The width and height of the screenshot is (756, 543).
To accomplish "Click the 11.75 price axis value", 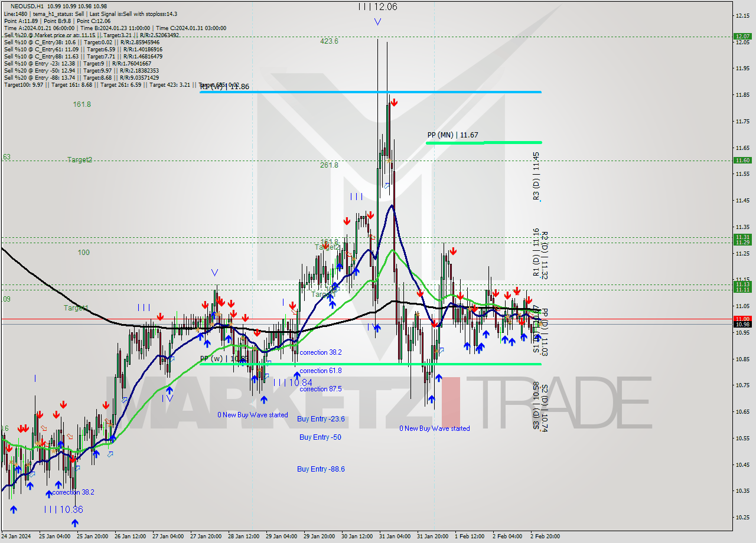I will 742,121.
